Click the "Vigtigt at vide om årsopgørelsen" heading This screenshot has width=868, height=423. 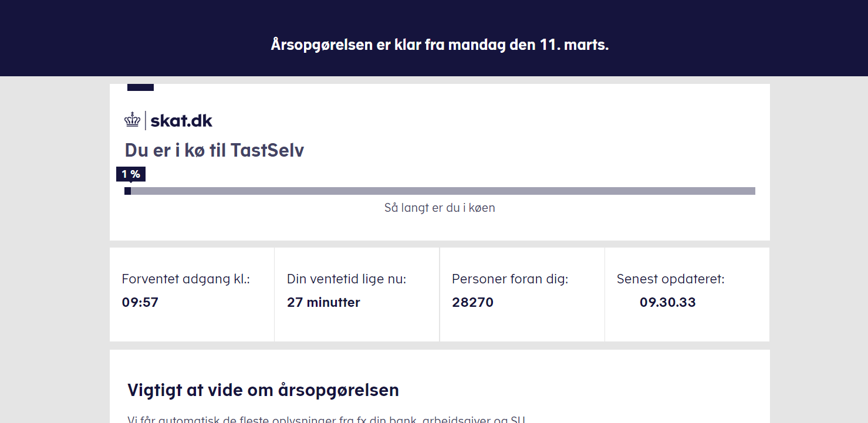(263, 390)
